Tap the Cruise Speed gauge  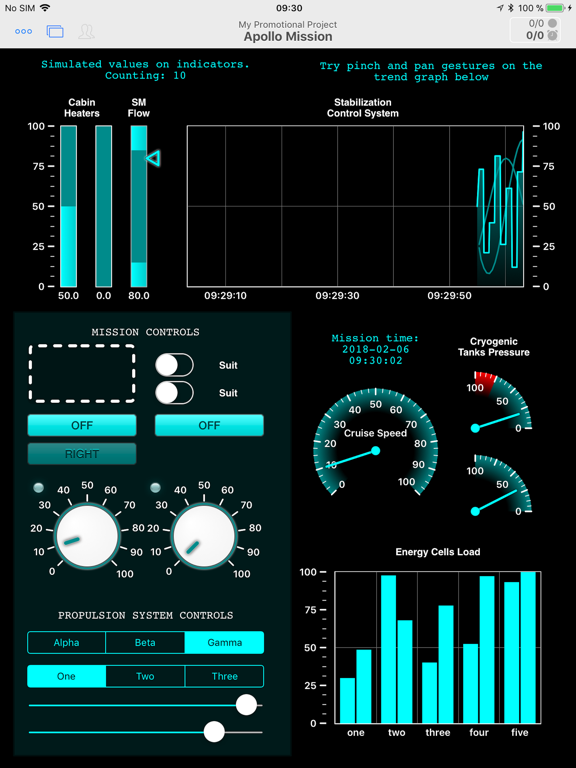click(x=376, y=441)
